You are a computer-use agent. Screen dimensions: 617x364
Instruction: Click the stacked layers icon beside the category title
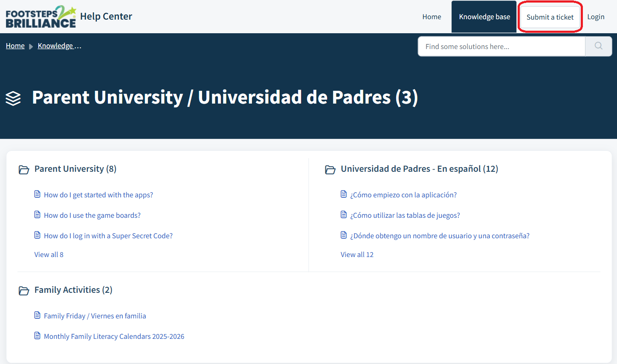click(x=13, y=98)
